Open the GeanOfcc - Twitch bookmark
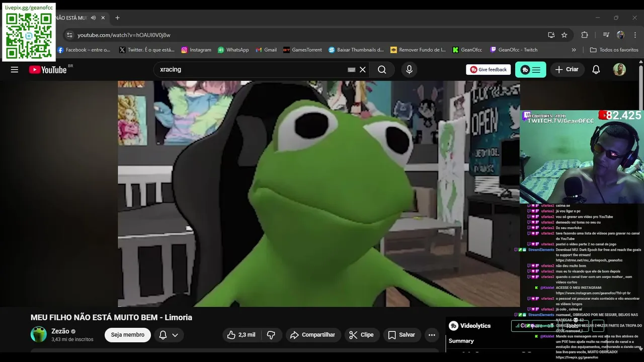The width and height of the screenshot is (644, 362). [x=514, y=50]
